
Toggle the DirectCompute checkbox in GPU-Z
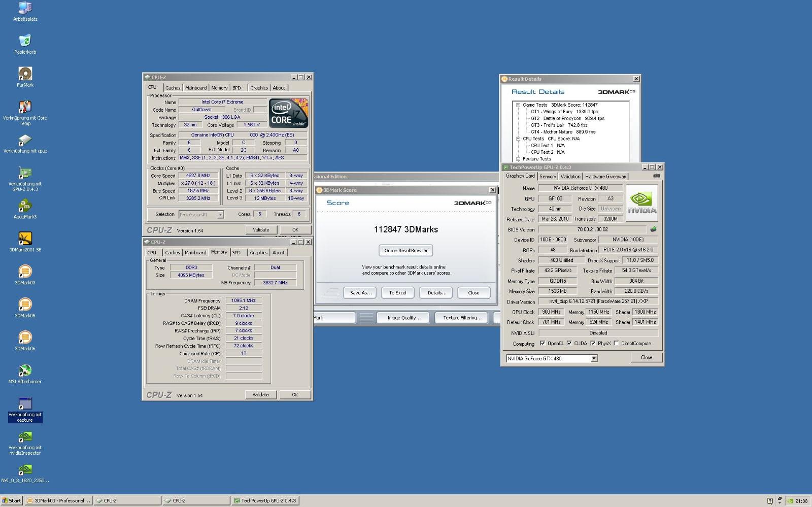[616, 343]
